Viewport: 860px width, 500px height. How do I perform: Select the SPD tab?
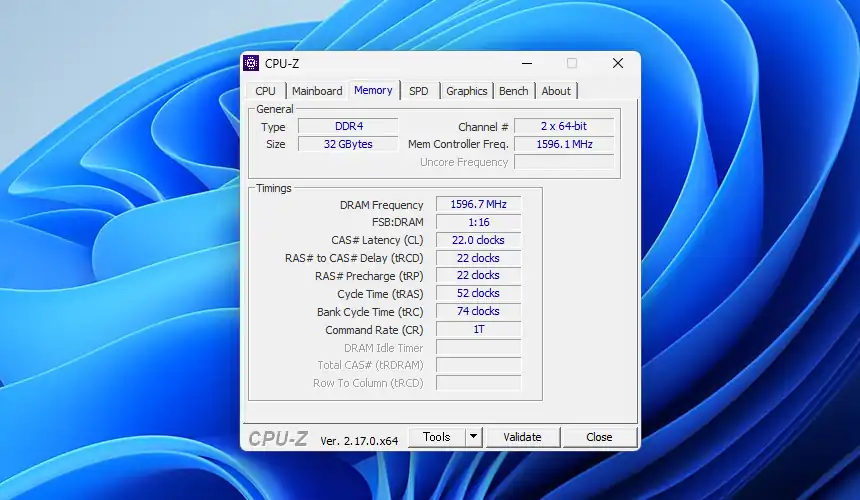pyautogui.click(x=418, y=91)
